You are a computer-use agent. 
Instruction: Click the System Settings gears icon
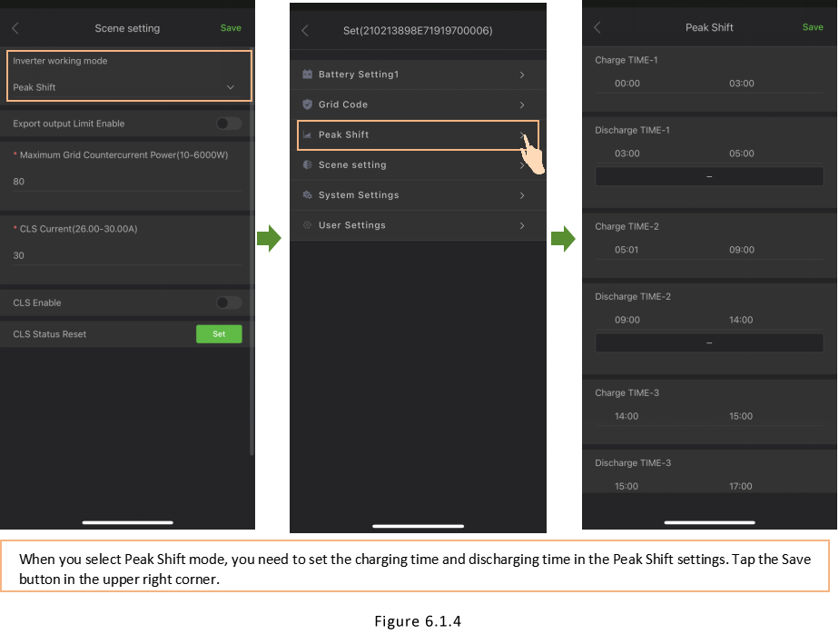tap(307, 195)
